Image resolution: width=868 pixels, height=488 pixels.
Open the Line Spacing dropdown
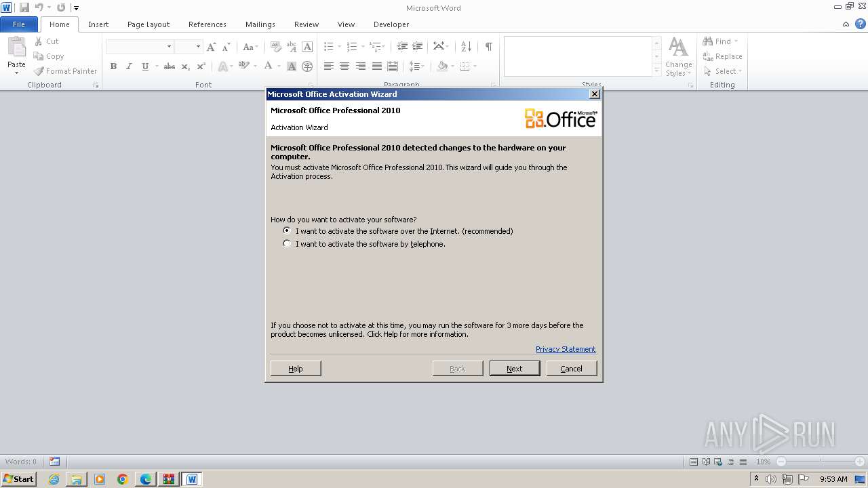417,66
